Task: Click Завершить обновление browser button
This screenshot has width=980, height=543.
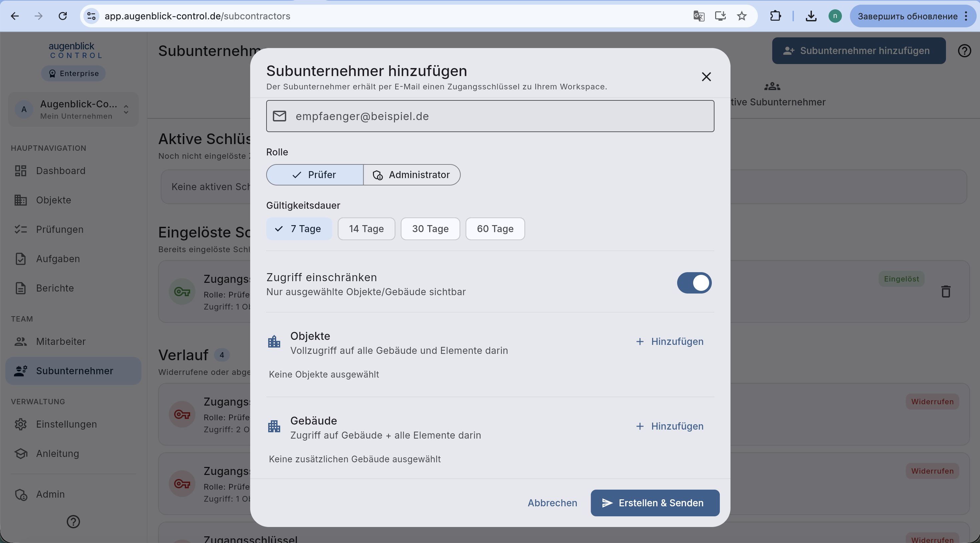Action: pyautogui.click(x=907, y=16)
